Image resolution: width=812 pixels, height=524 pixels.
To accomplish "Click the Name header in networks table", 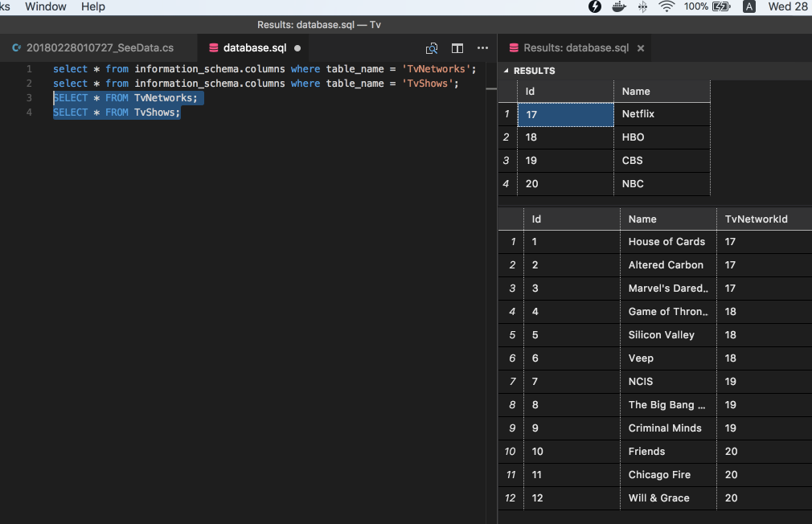I will tap(636, 92).
